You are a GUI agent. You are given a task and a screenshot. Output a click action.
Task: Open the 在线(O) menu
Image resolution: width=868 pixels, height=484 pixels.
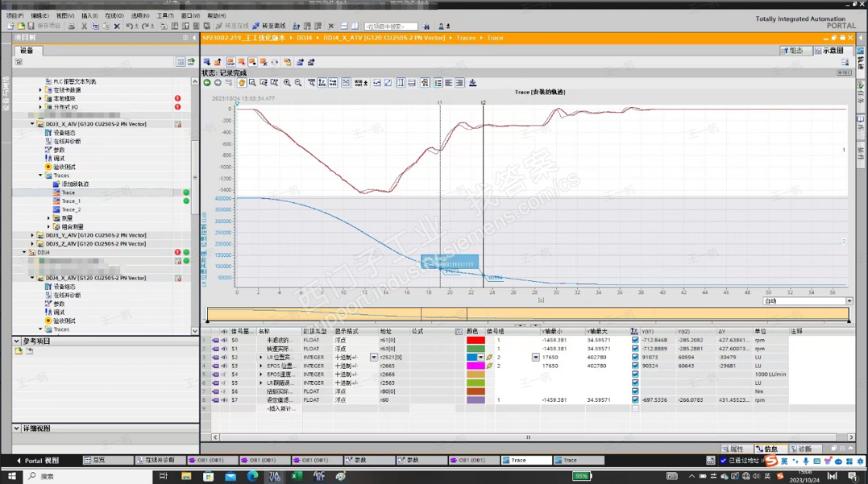coord(114,15)
